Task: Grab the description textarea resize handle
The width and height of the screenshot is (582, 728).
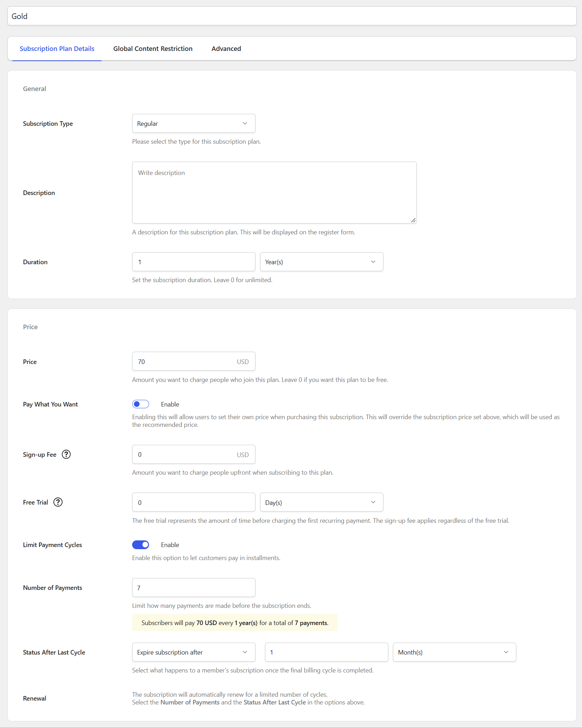Action: [x=413, y=220]
